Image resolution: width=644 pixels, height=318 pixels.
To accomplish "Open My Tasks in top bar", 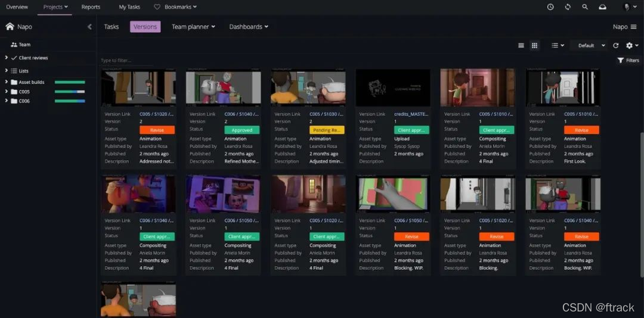I will tap(129, 7).
